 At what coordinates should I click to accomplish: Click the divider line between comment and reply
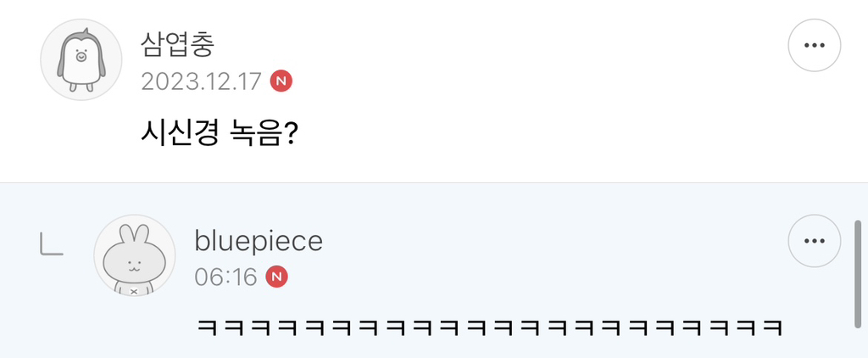[x=434, y=182]
